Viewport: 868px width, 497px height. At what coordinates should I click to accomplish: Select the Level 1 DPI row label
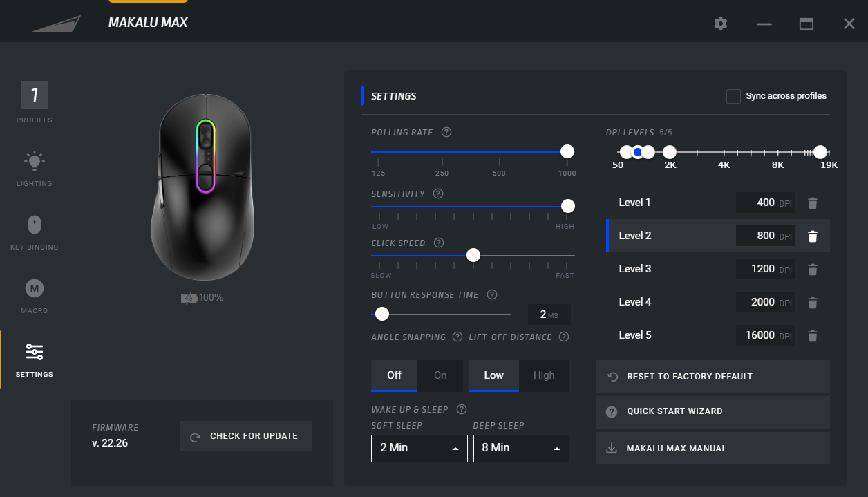point(635,203)
